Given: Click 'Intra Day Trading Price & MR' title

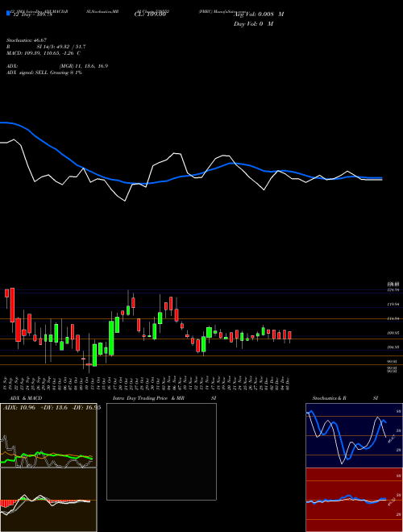Looking at the screenshot, I should coord(148,398).
